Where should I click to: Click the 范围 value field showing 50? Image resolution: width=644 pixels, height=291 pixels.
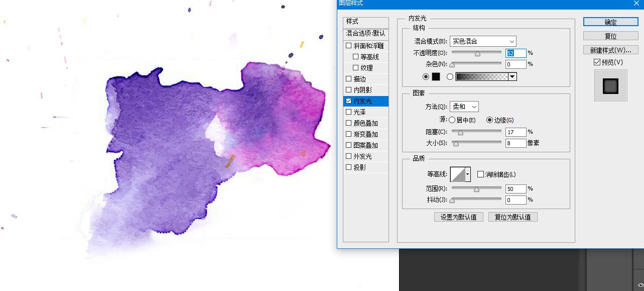point(516,189)
